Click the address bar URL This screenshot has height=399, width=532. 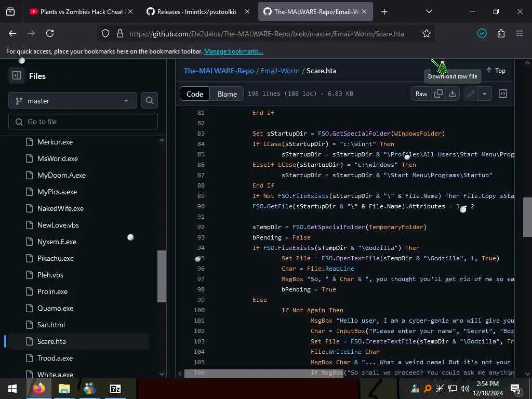(x=267, y=34)
